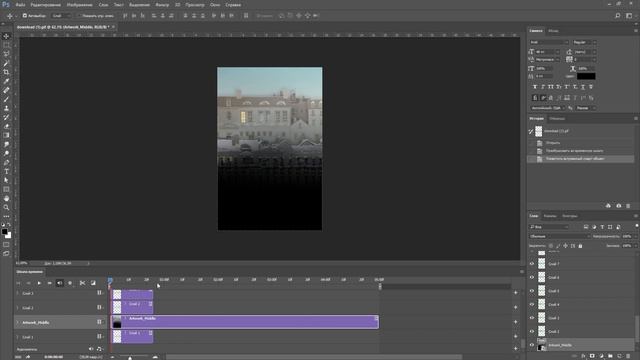The width and height of the screenshot is (640, 360).
Task: Click the foreground color swatch
Action: point(4,232)
